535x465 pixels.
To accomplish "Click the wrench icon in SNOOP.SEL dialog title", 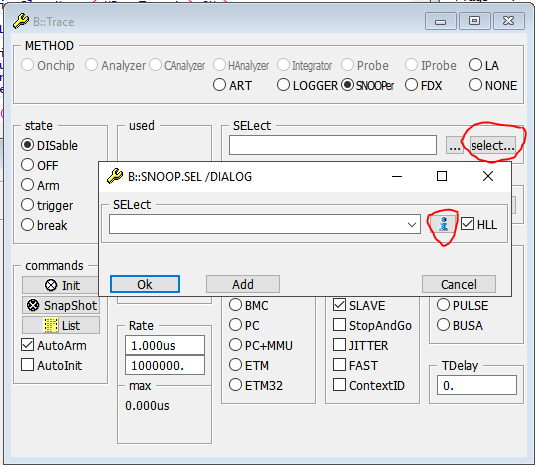I will click(115, 176).
